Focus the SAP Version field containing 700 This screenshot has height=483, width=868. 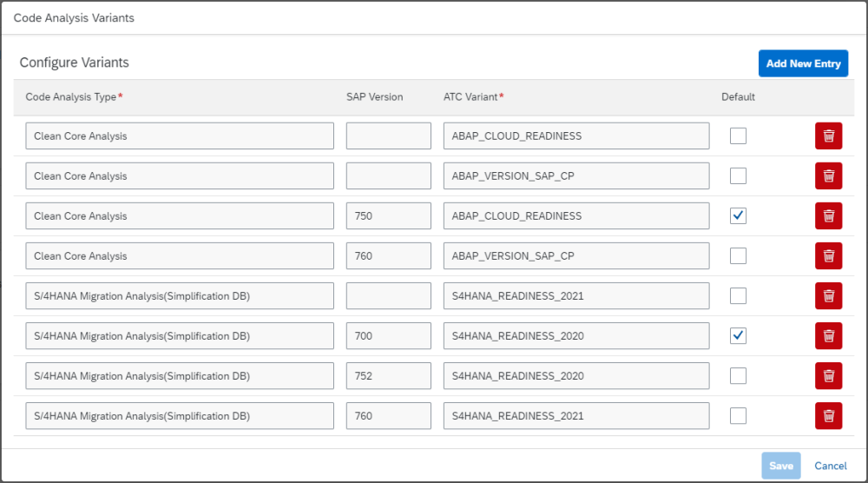coord(389,335)
